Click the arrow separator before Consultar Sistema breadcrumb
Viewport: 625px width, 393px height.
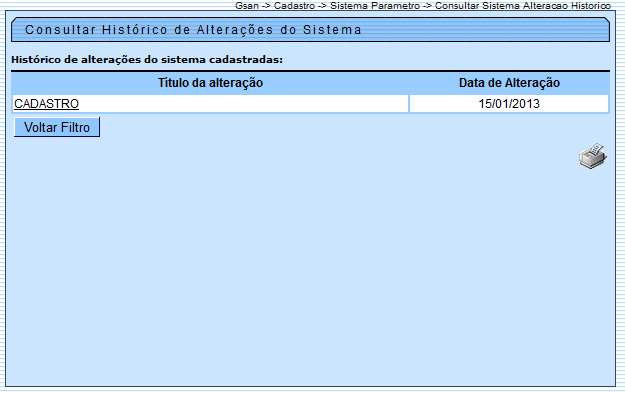427,6
